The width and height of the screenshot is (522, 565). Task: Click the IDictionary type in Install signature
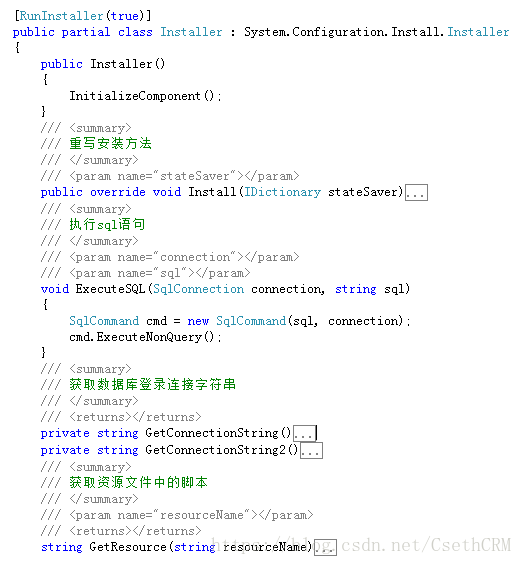(282, 192)
